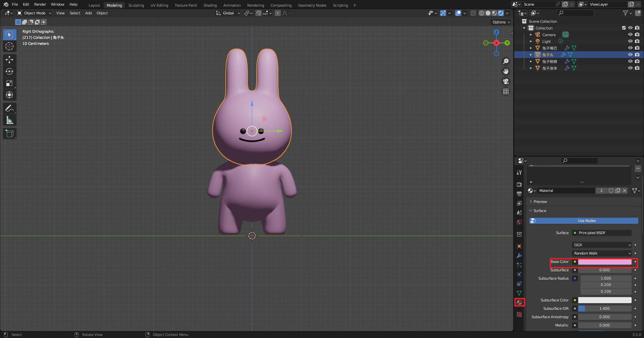Viewport: 644px width, 338px height.
Task: Hide 兔子眼睛 in the viewport
Action: click(630, 61)
